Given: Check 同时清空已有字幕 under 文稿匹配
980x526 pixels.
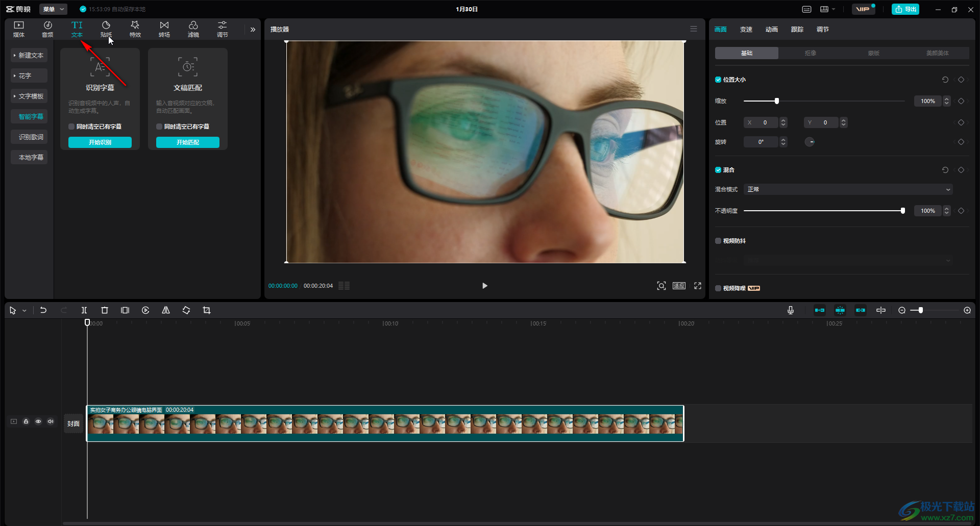Looking at the screenshot, I should 159,127.
